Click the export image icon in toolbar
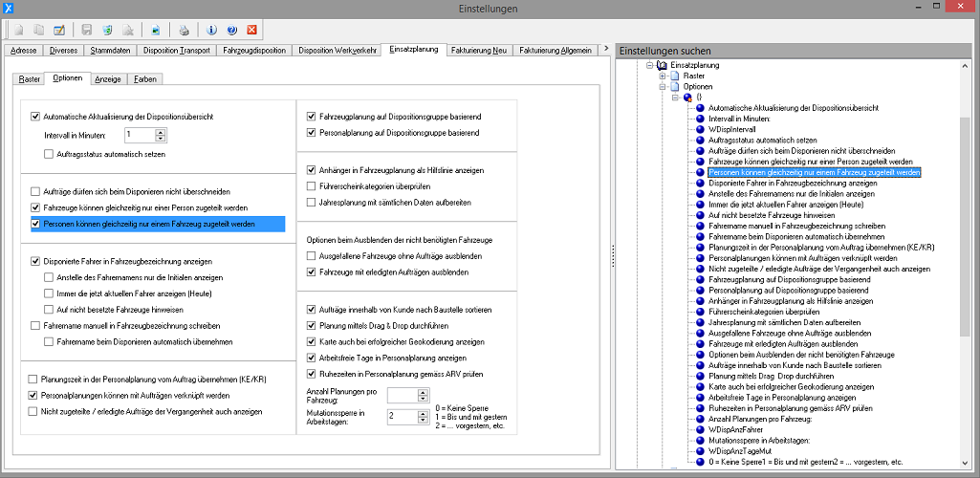This screenshot has height=478, width=980. tap(156, 31)
